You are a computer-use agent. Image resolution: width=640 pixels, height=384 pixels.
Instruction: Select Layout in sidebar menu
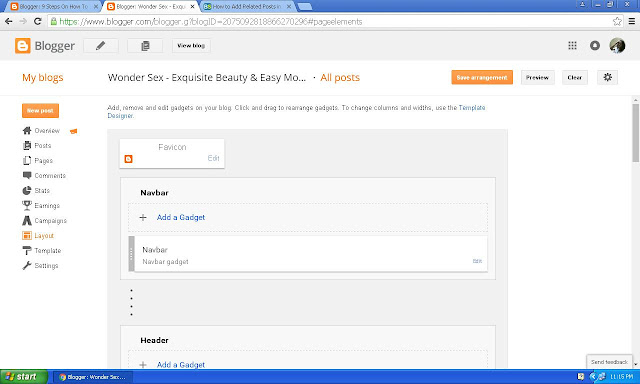click(44, 236)
